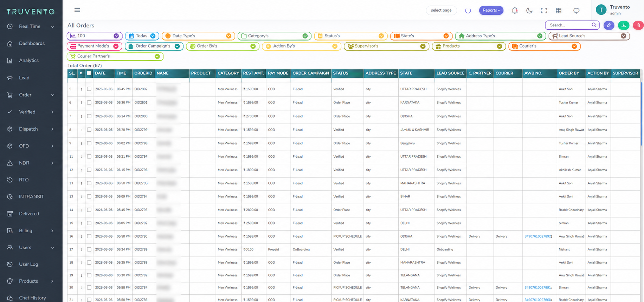The image size is (644, 302).
Task: Click the INTRANSIT sidebar icon
Action: tap(10, 197)
